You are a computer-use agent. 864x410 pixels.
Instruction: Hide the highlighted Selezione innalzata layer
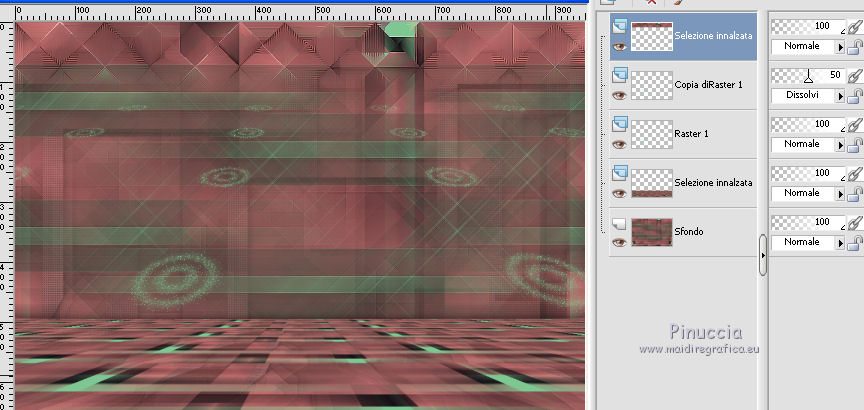point(620,46)
